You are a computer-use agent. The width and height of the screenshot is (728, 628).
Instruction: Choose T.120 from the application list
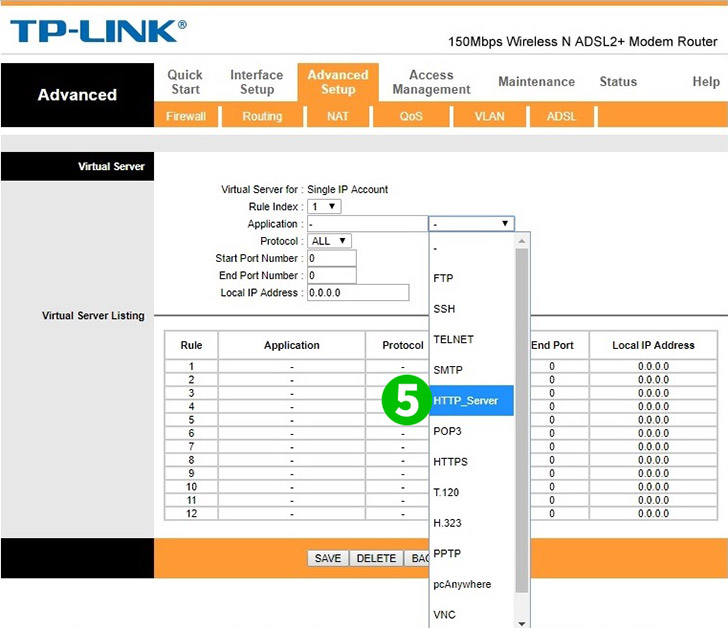tap(471, 492)
